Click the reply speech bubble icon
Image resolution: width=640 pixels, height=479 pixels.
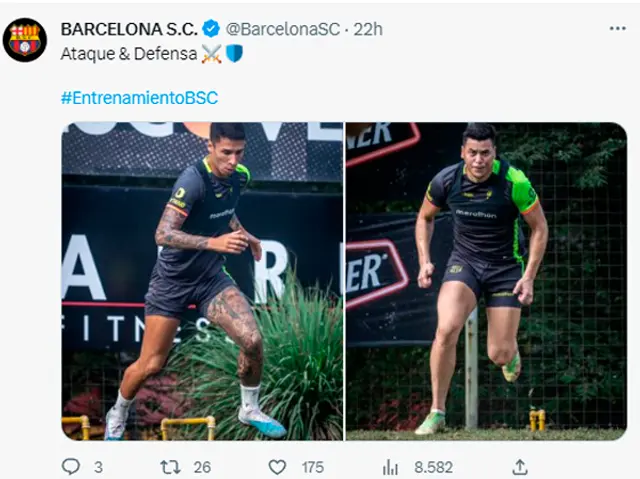click(x=70, y=466)
